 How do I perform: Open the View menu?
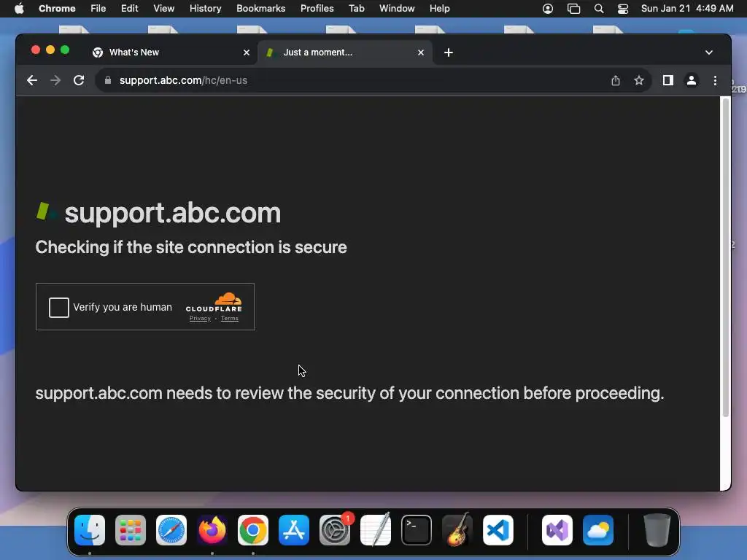click(164, 9)
